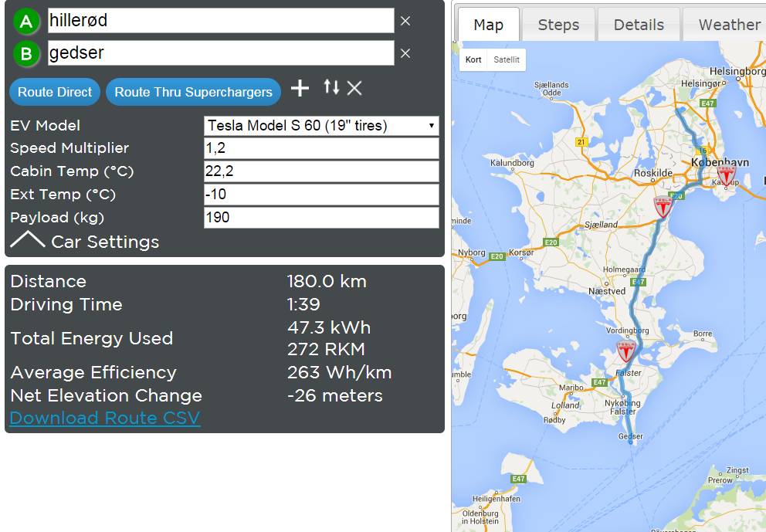Click the Korsør label on the map
Image resolution: width=766 pixels, height=532 pixels.
pos(521,252)
